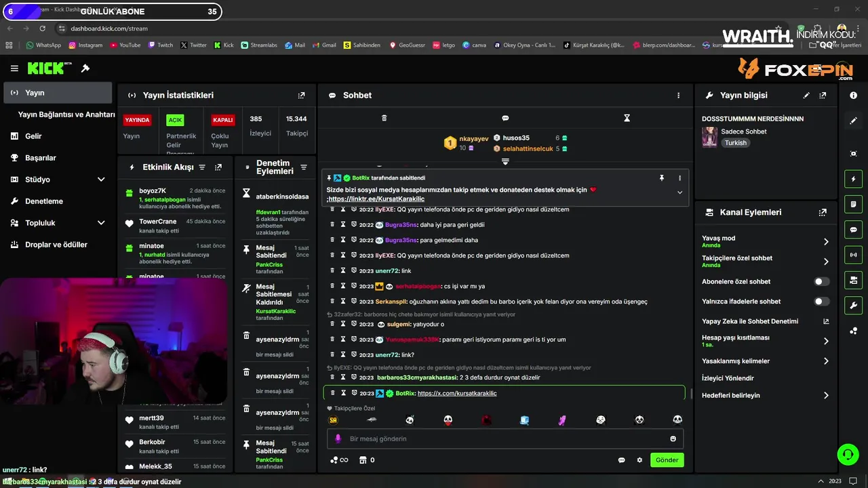The height and width of the screenshot is (488, 868).
Task: Open the linktr.ee/KursatKarakilic link
Action: click(376, 199)
